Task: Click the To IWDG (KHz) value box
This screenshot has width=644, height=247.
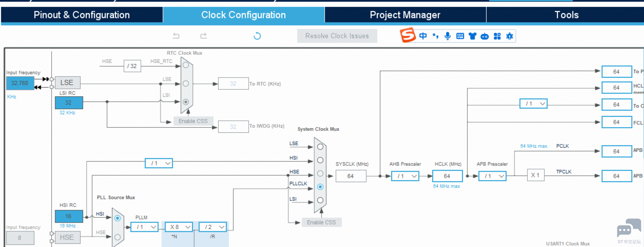Action: coord(233,126)
